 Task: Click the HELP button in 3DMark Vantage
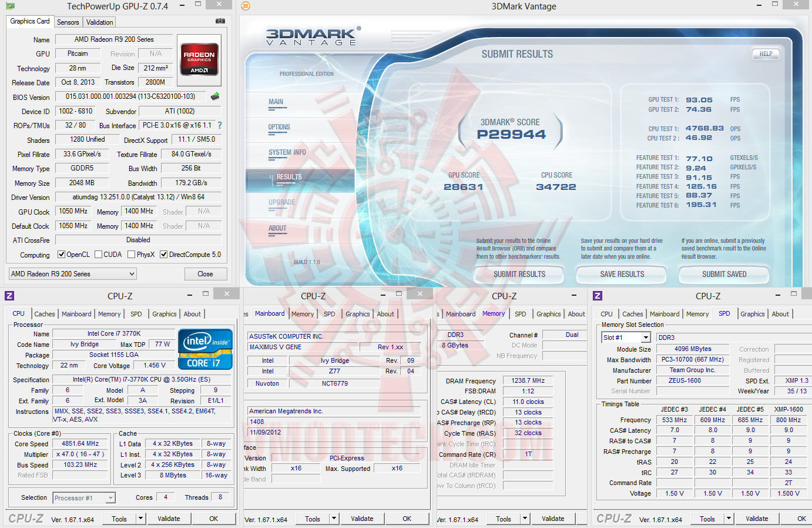coord(766,54)
